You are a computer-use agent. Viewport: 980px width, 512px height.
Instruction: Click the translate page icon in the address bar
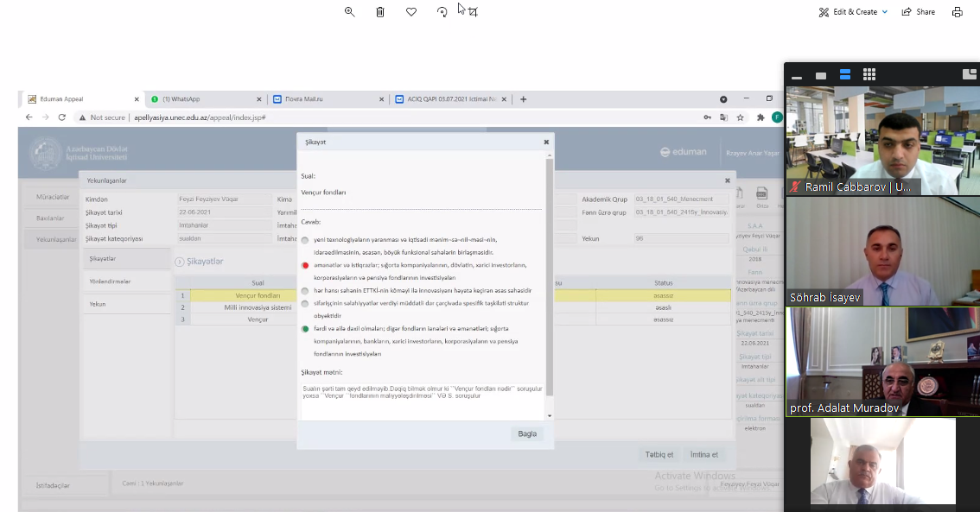coord(723,117)
